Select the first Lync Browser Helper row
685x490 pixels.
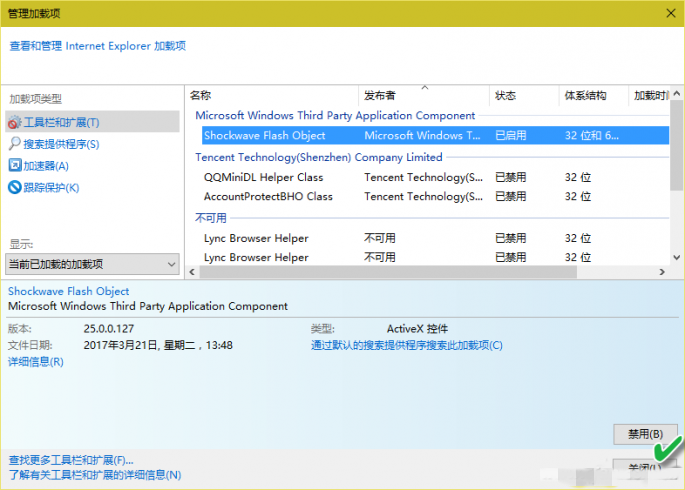pos(435,238)
